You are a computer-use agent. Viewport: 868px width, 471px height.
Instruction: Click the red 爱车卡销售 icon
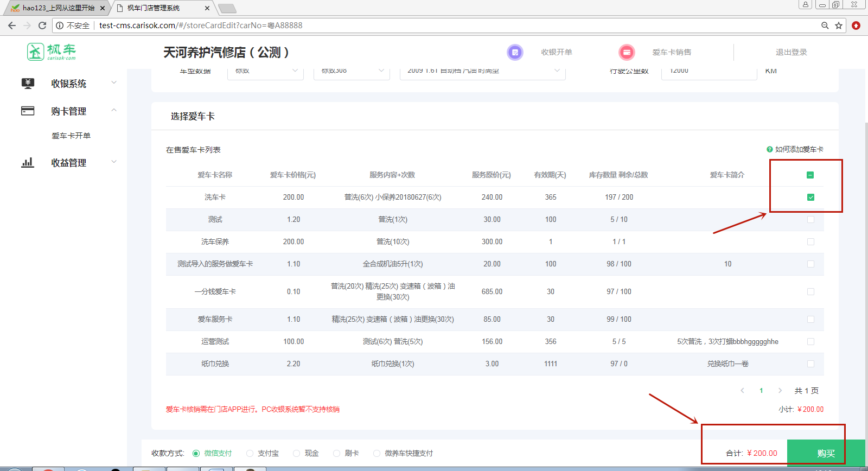(627, 52)
